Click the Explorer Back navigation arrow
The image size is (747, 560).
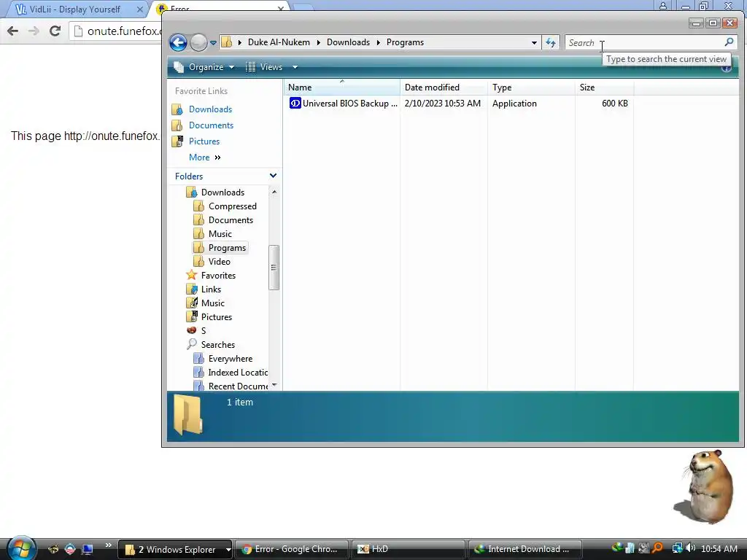pyautogui.click(x=178, y=42)
